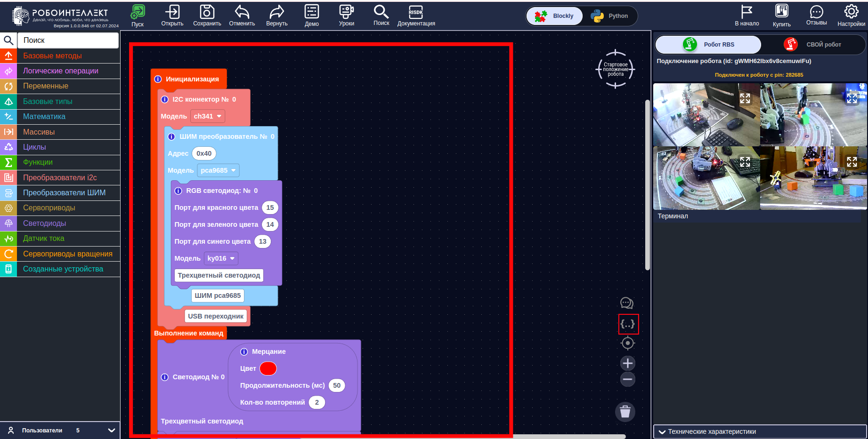This screenshot has height=439, width=868.
Task: Redo with the Вернуть arrow
Action: tap(276, 12)
